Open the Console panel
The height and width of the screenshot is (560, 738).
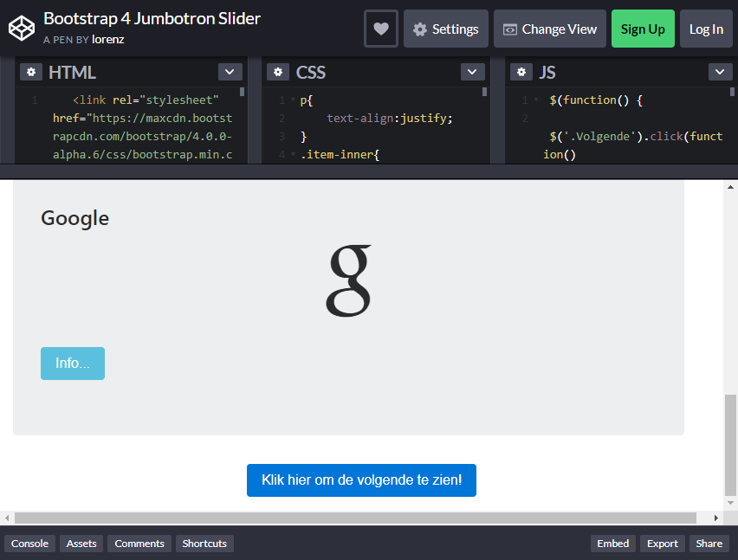tap(29, 544)
